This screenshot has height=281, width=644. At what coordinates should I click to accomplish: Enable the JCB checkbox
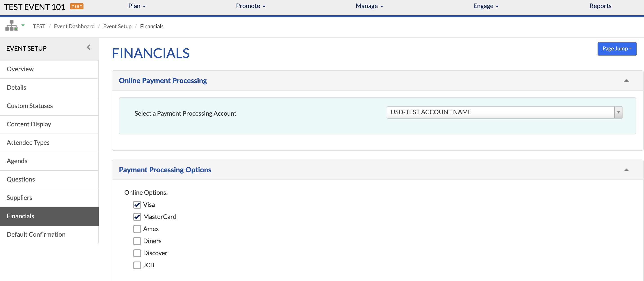click(x=137, y=265)
